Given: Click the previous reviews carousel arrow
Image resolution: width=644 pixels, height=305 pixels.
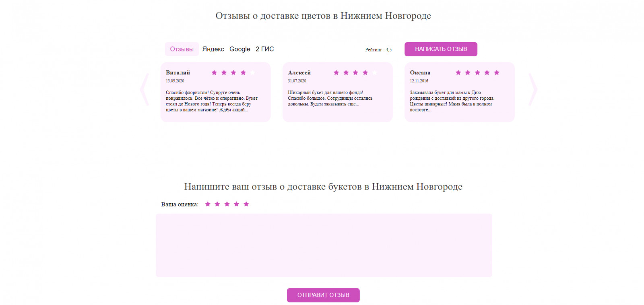Looking at the screenshot, I should 144,89.
